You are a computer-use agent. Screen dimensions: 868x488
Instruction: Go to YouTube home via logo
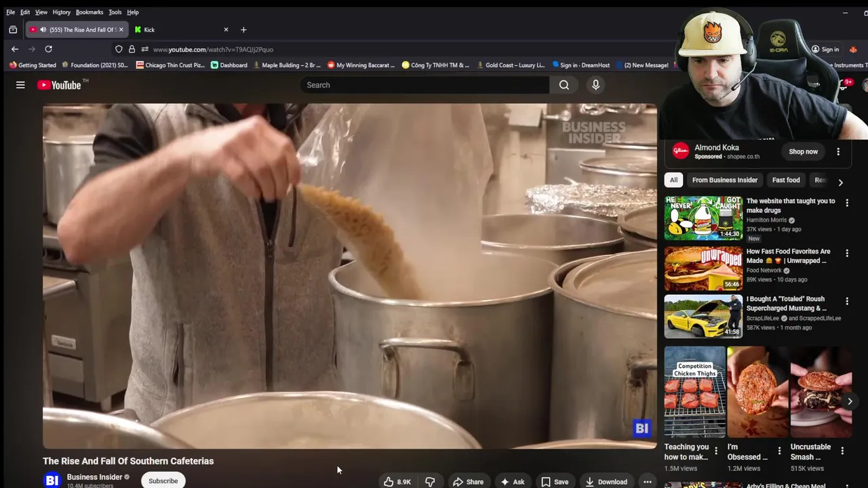coord(59,85)
